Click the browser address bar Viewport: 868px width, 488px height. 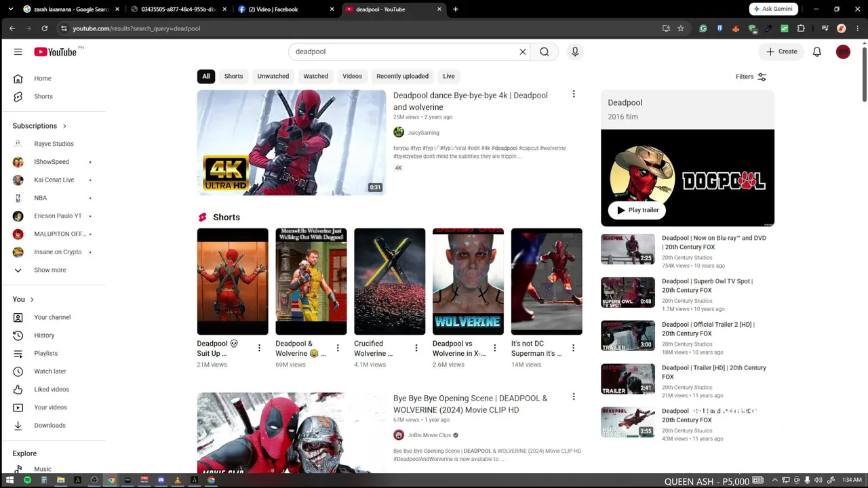pos(359,28)
